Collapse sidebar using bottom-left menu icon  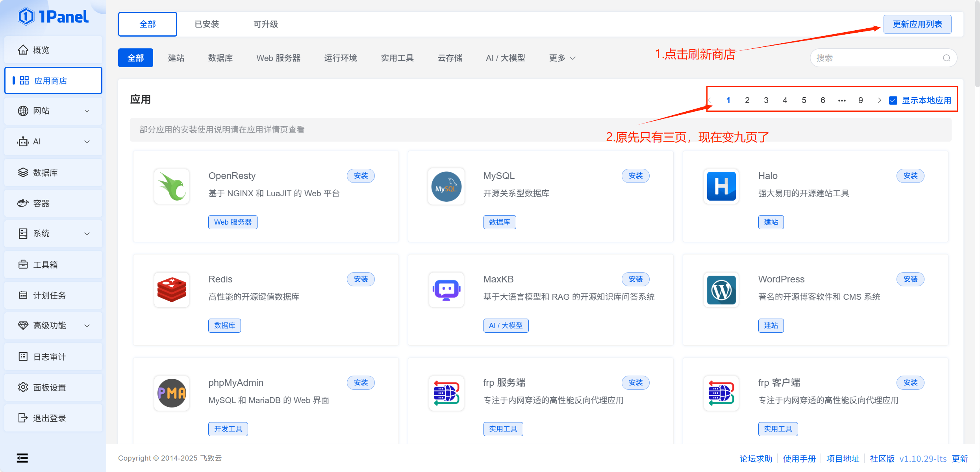click(22, 458)
